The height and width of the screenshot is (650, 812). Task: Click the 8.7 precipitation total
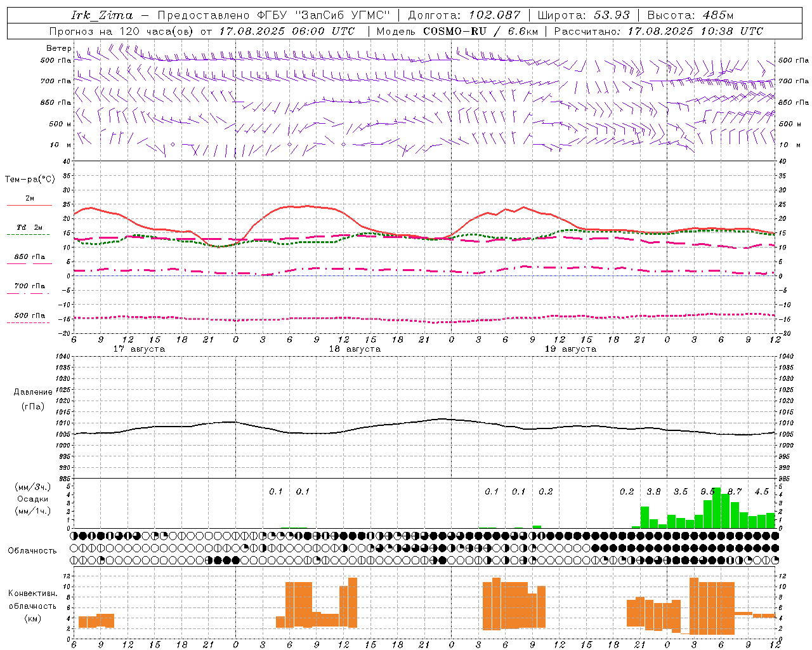(735, 491)
